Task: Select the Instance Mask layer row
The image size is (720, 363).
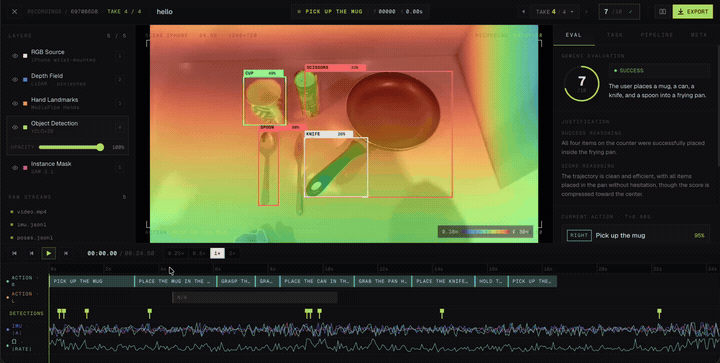Action: click(x=68, y=168)
